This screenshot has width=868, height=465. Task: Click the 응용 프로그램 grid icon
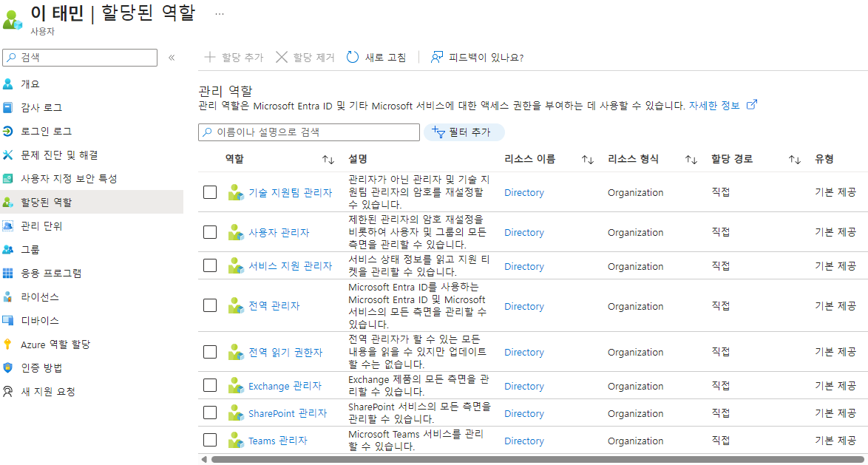click(7, 273)
